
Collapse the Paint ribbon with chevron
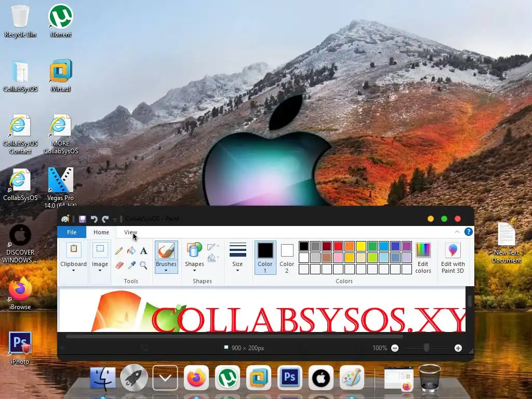457,232
